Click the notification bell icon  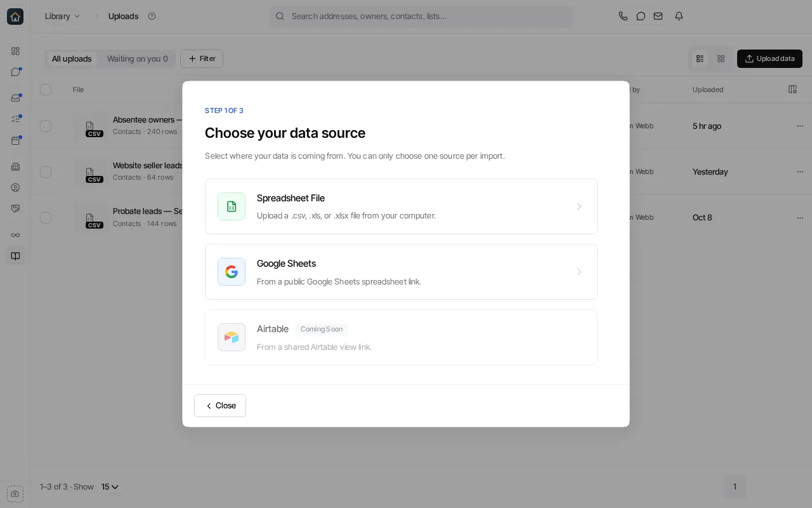pyautogui.click(x=679, y=17)
